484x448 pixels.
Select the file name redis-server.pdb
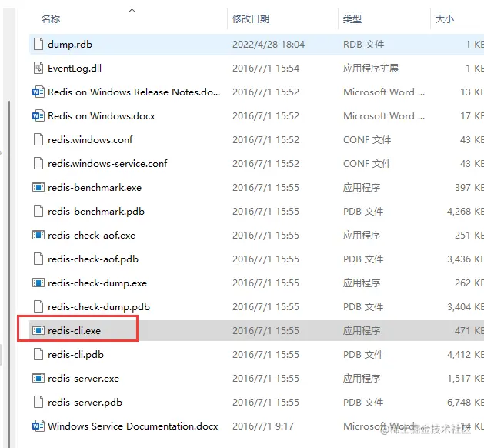coord(85,403)
